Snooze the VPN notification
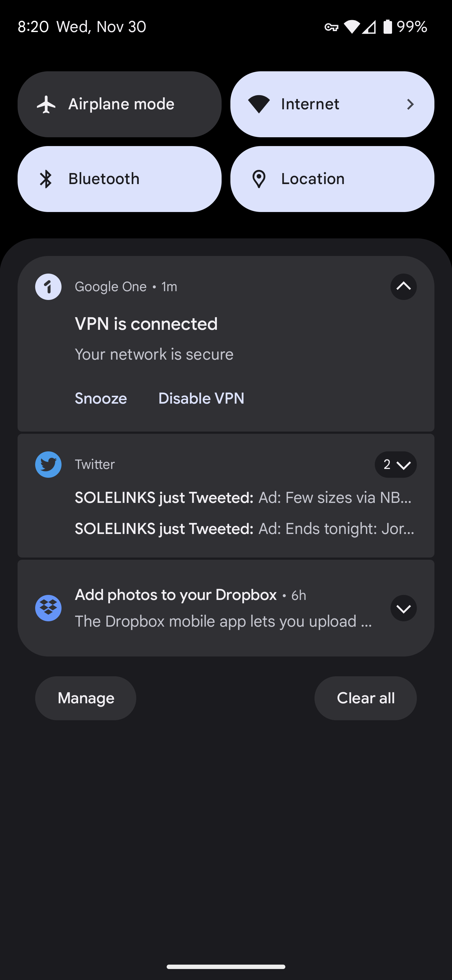 tap(101, 398)
